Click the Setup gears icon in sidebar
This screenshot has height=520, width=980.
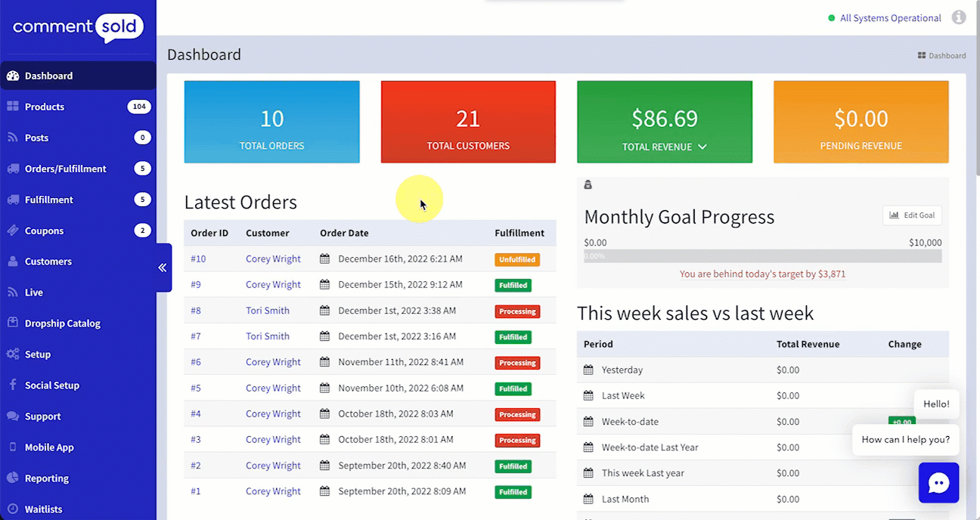(12, 354)
